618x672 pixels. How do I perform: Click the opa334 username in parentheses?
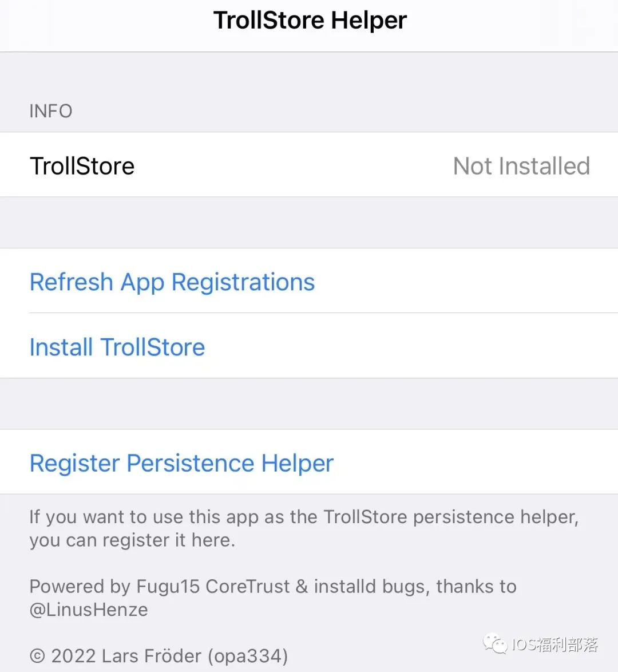247,656
